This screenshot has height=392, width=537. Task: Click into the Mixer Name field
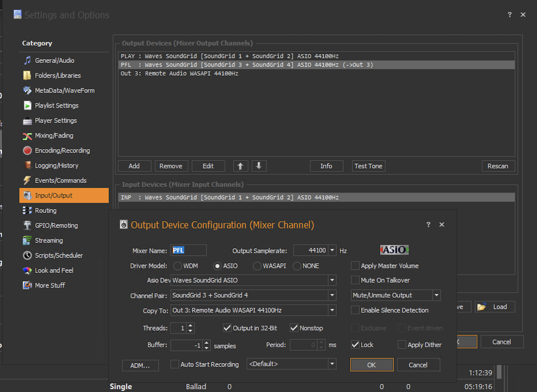tap(189, 250)
